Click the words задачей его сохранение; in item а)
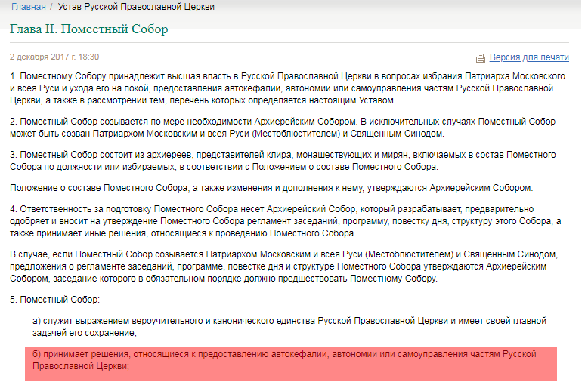The height and width of the screenshot is (382, 588). 85,333
